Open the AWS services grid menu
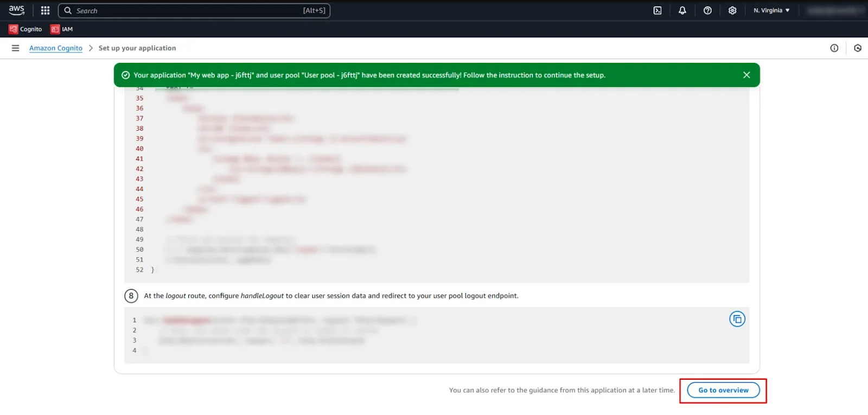 pyautogui.click(x=45, y=10)
